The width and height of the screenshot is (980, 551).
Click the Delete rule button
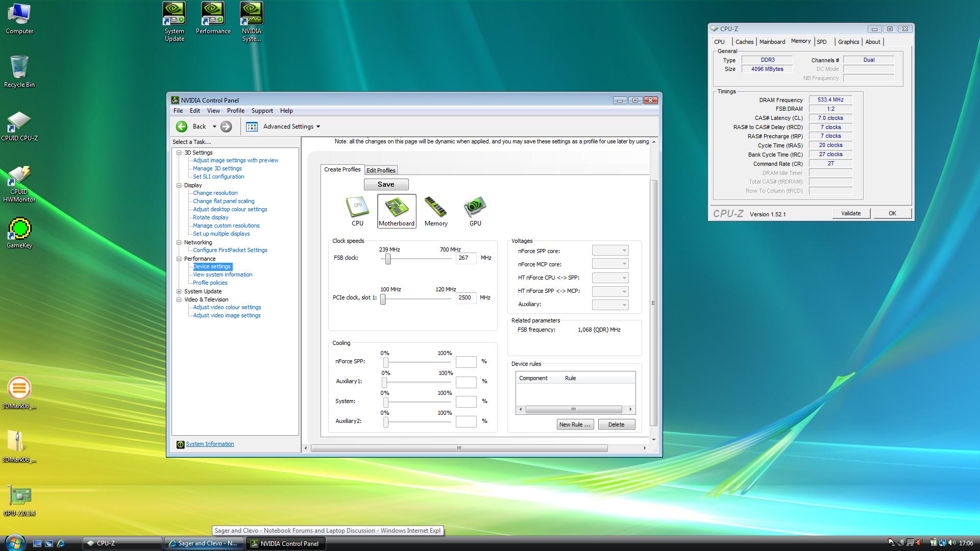617,424
